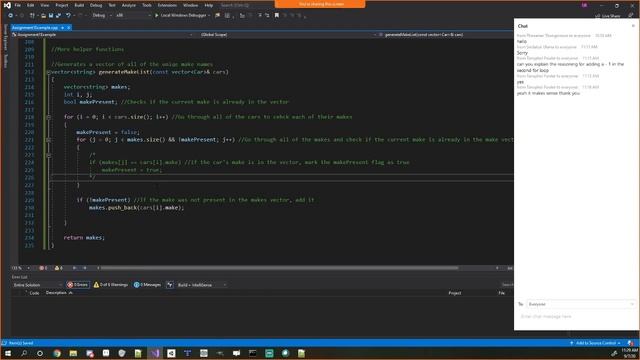This screenshot has height=360, width=640.
Task: Open the Debug menu
Action: (x=96, y=5)
